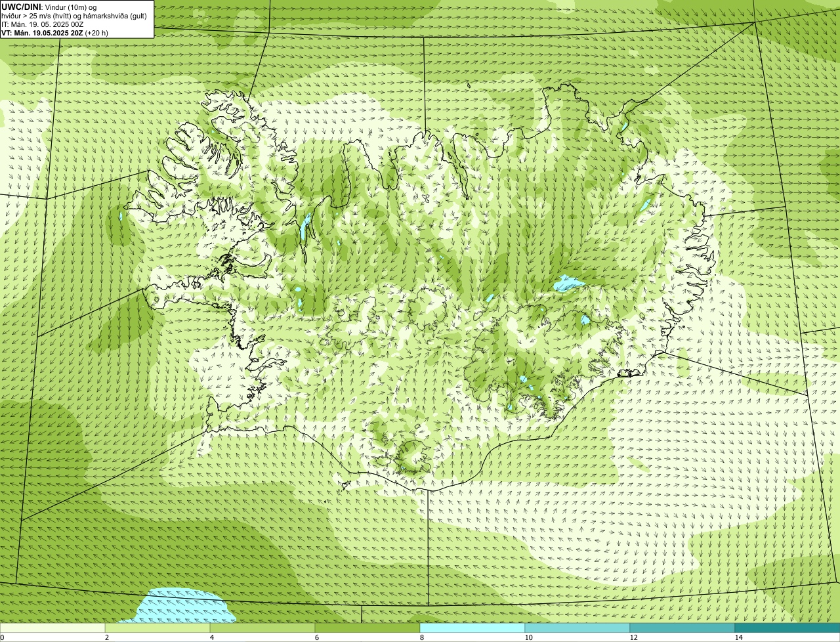This screenshot has height=642, width=840.
Task: Click the legend scale label 2
Action: click(x=106, y=637)
